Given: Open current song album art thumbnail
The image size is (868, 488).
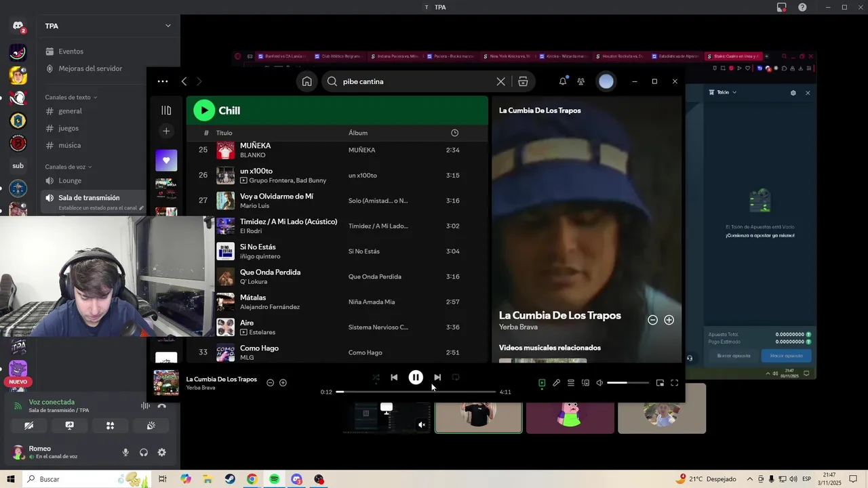Looking at the screenshot, I should [166, 383].
